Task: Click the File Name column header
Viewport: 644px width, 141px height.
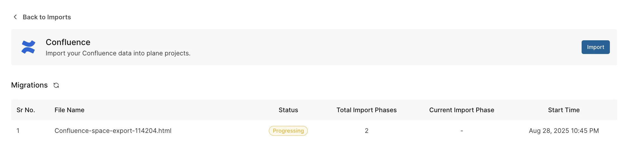Action: coord(69,110)
